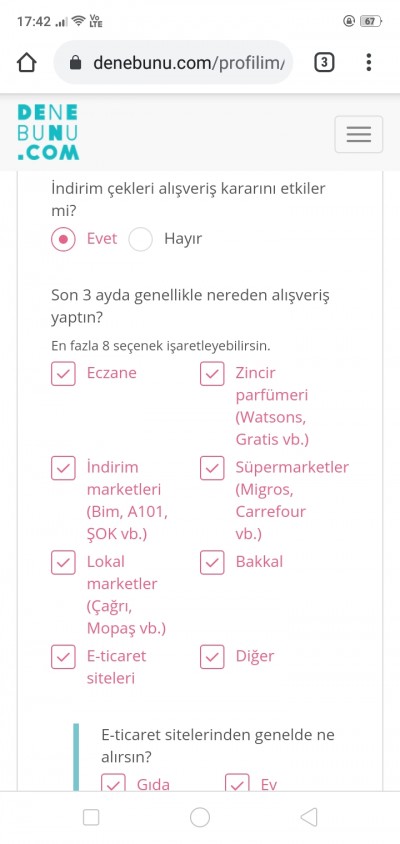The image size is (400, 844).
Task: Tap the Android recent apps square
Action: pos(91,817)
